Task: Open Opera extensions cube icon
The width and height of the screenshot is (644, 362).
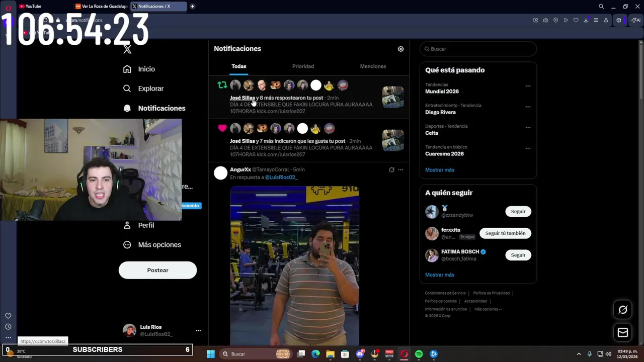Action: point(619,20)
